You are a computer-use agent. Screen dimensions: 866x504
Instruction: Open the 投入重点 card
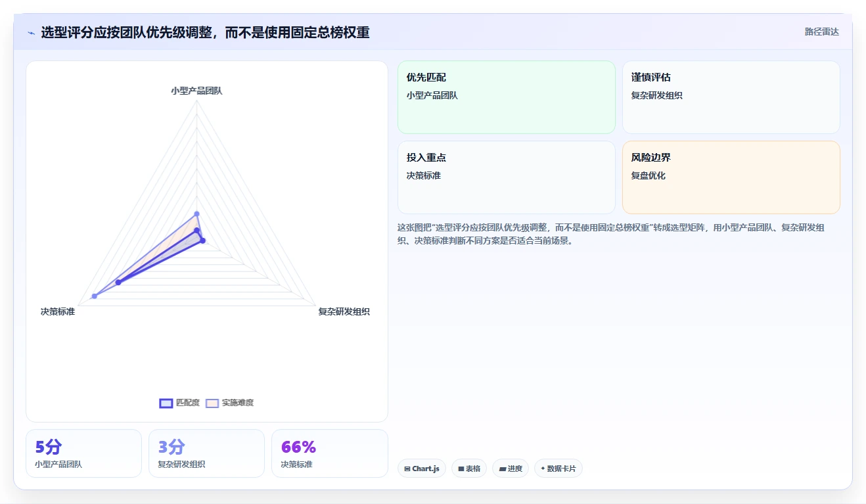coord(507,177)
